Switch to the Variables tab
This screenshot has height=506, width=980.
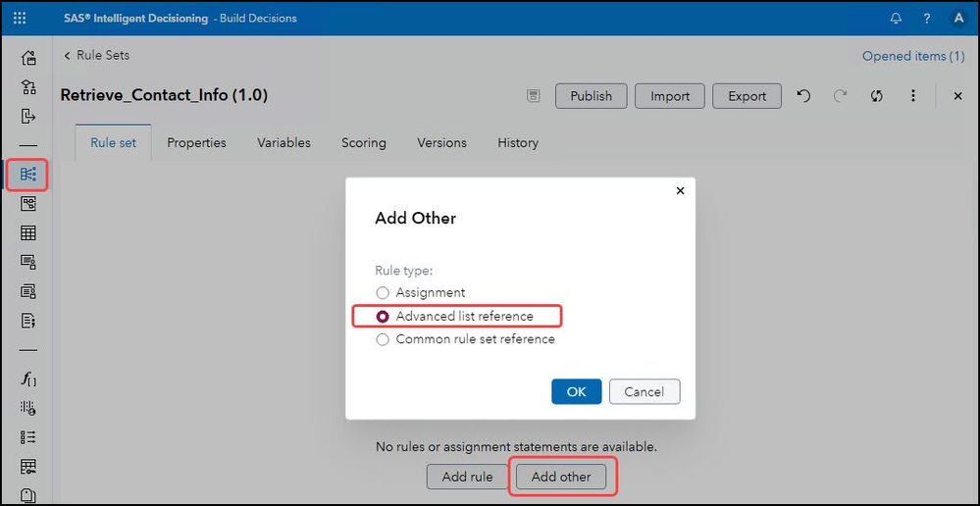point(284,143)
